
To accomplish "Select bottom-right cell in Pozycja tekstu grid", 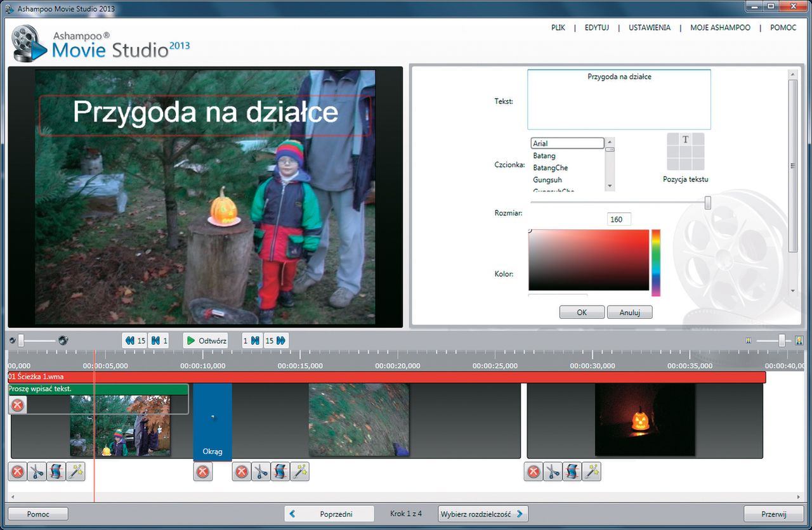I will point(698,165).
